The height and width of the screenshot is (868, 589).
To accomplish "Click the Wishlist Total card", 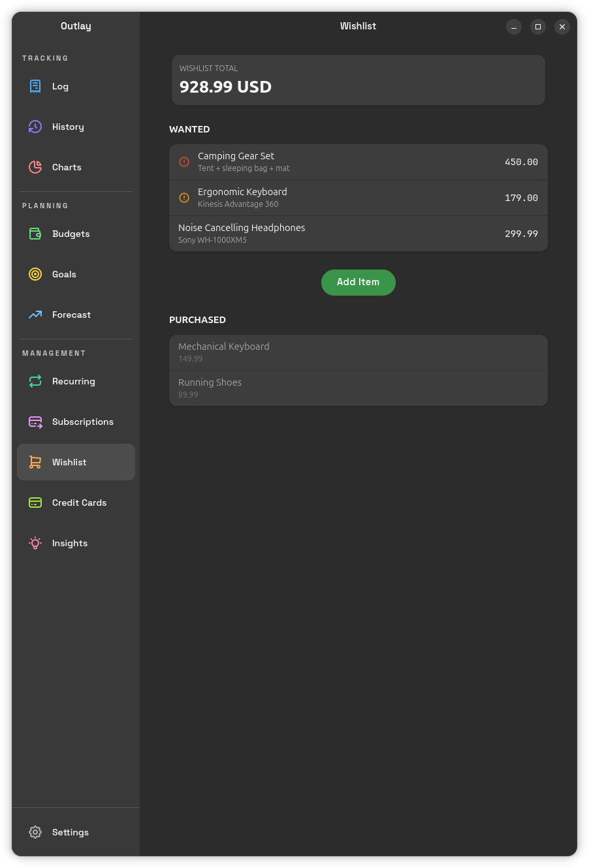I will tap(358, 80).
